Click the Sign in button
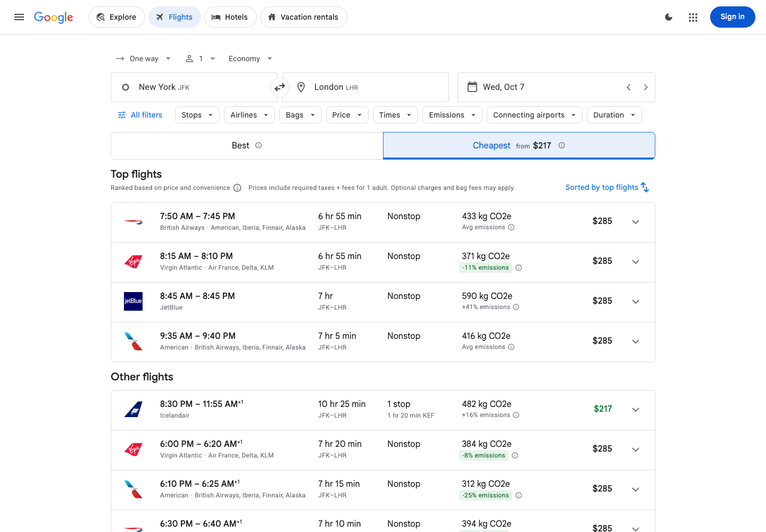 point(732,17)
